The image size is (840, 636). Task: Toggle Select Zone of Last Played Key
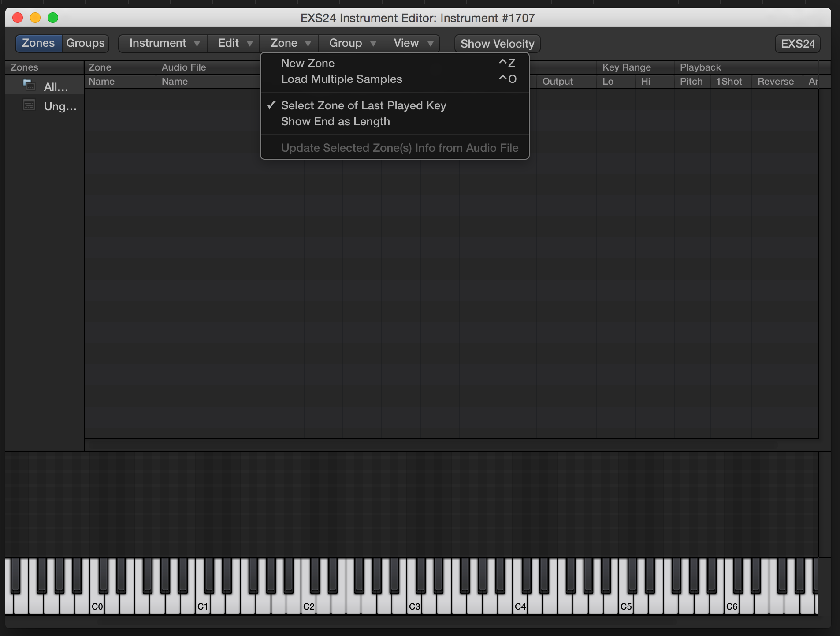coord(363,106)
